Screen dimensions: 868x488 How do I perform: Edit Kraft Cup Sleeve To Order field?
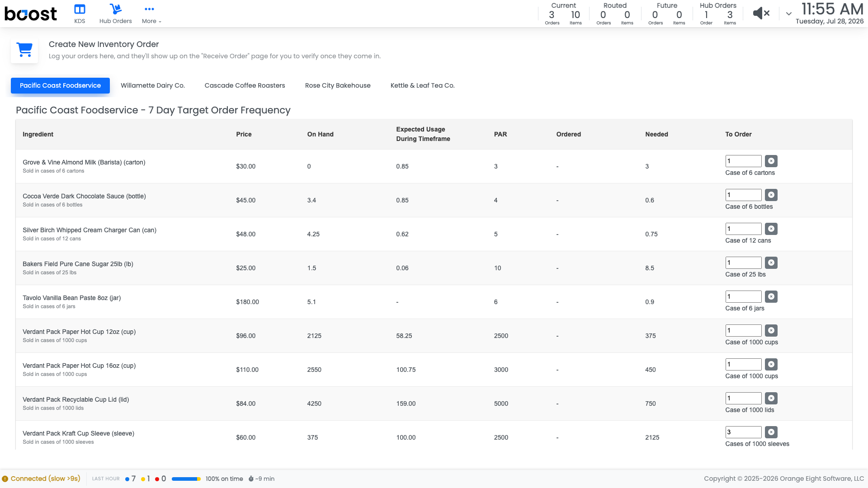coord(743,432)
